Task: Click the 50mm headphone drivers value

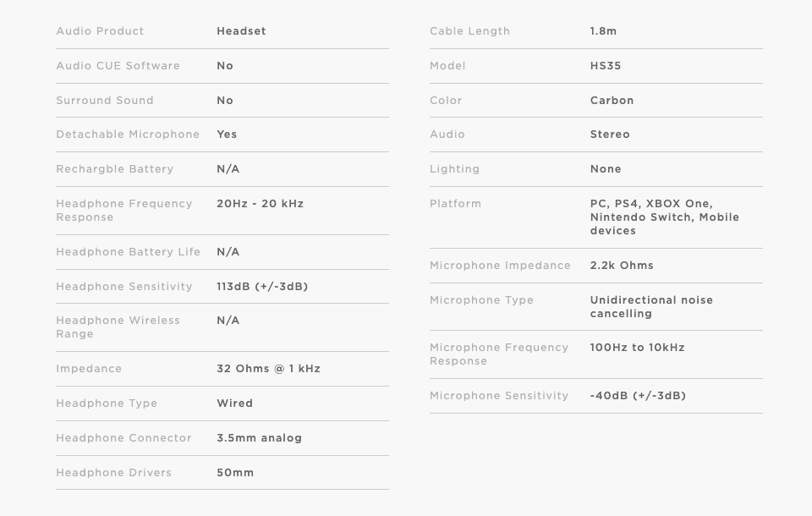Action: [x=235, y=473]
